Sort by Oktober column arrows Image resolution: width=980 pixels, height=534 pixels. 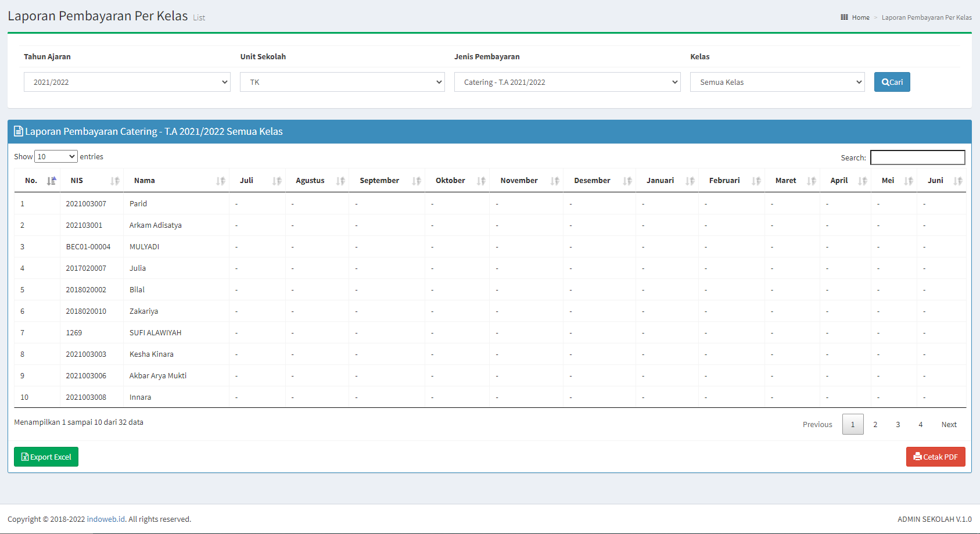tap(481, 181)
